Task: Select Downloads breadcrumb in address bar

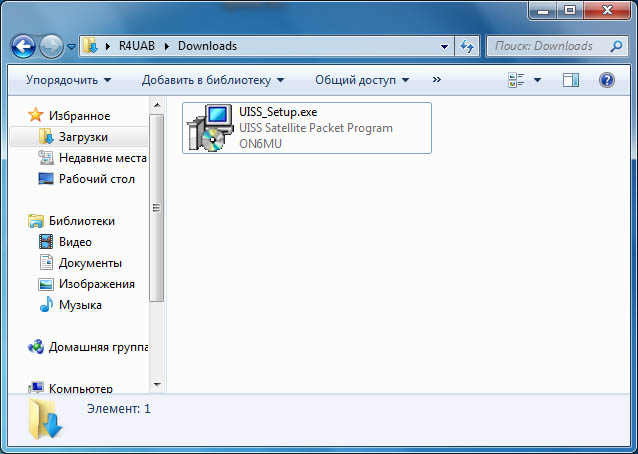Action: tap(208, 46)
